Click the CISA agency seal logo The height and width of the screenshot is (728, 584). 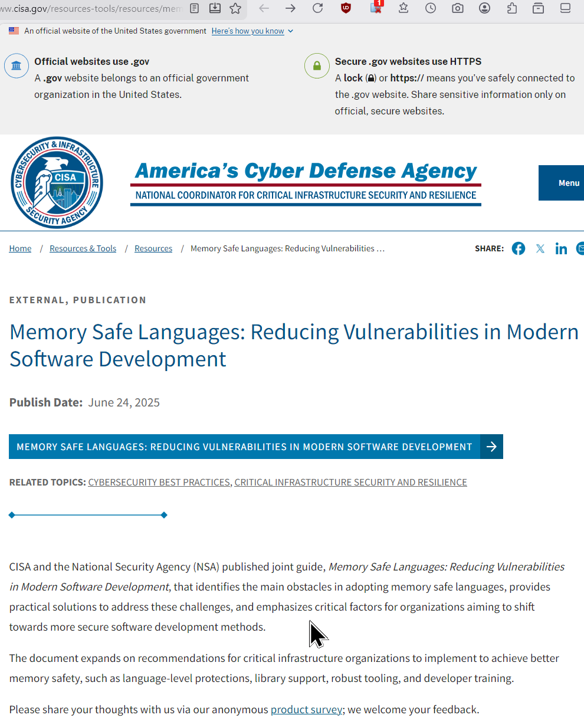[x=57, y=182]
